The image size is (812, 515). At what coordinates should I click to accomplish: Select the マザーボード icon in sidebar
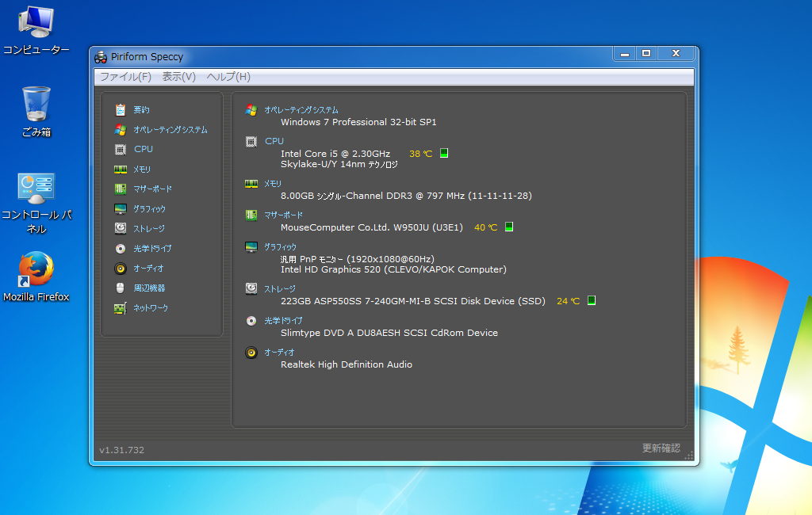121,189
